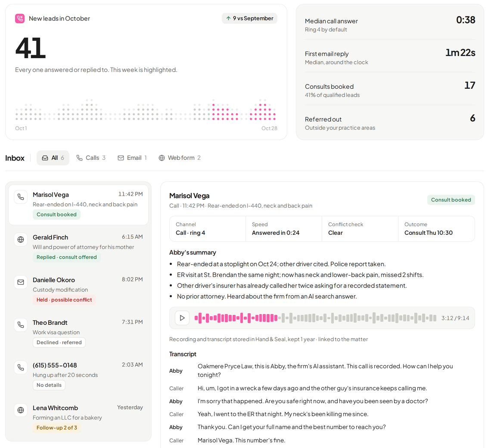Screen dimensions: 491x448
Task: Click the Held · possible conflict tag
Action: click(x=64, y=300)
